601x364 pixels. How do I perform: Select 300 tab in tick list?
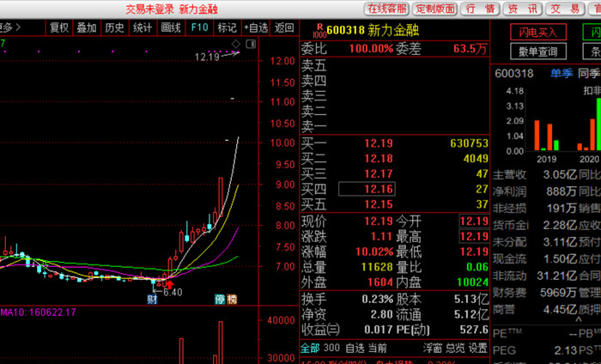332,348
